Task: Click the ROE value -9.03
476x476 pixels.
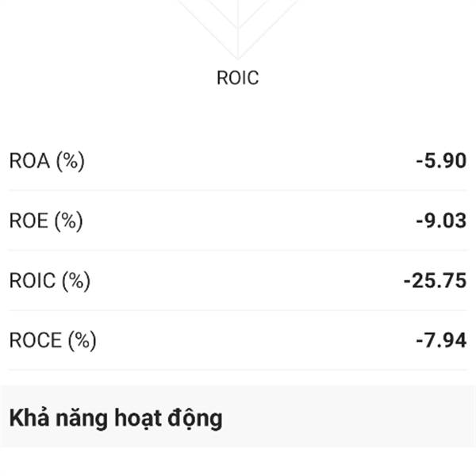Action: [x=441, y=221]
